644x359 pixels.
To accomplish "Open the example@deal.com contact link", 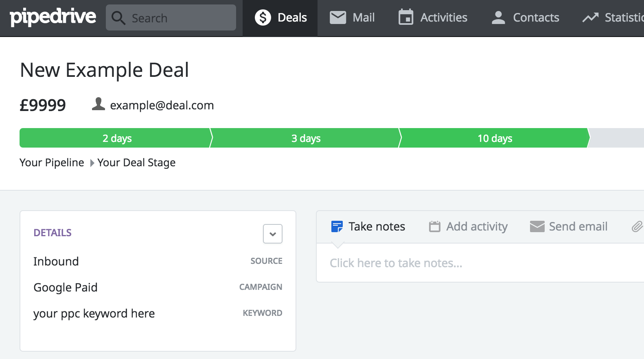I will (162, 105).
